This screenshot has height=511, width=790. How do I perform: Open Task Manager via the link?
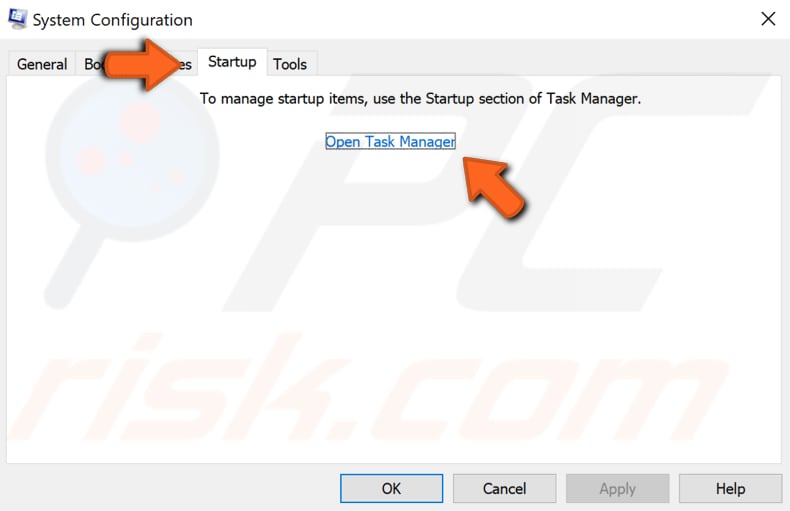tap(390, 142)
